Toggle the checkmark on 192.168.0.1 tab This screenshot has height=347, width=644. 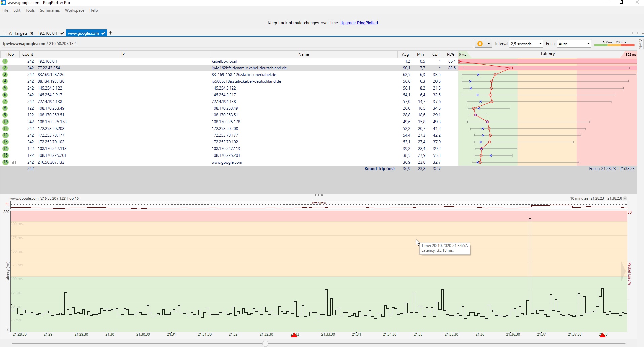tap(62, 33)
